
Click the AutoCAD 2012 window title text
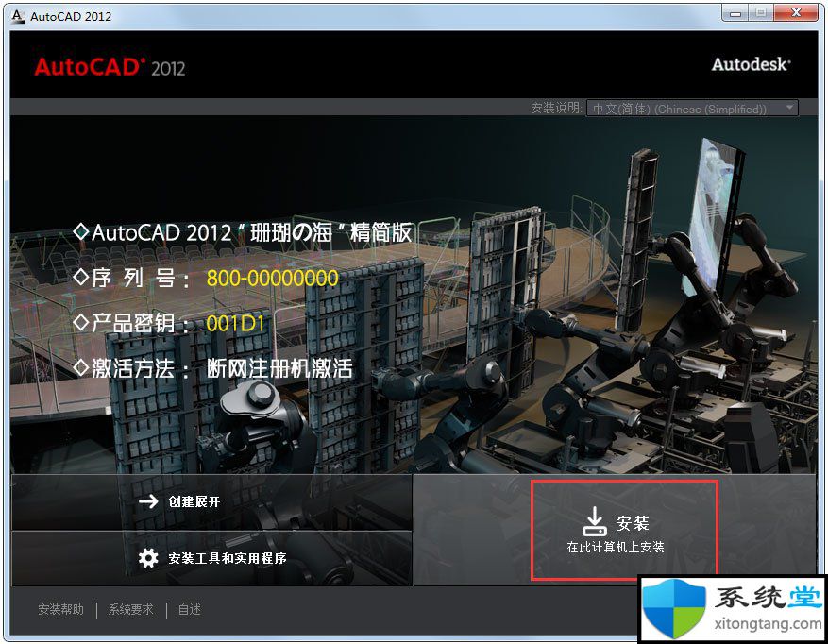tap(71, 16)
